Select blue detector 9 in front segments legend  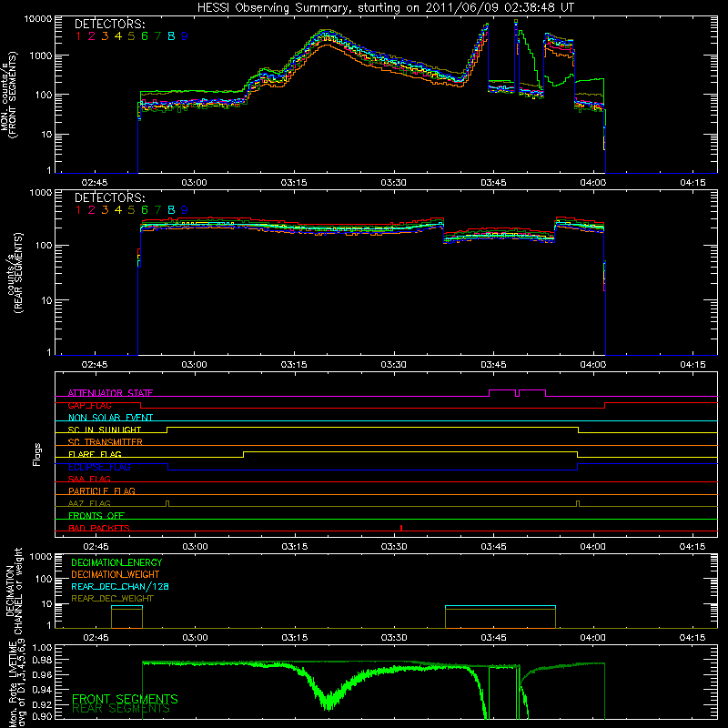(x=185, y=36)
